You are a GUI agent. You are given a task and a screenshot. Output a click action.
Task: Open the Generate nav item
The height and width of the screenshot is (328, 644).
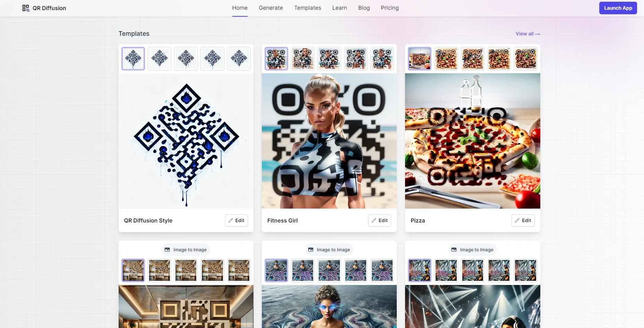point(271,8)
